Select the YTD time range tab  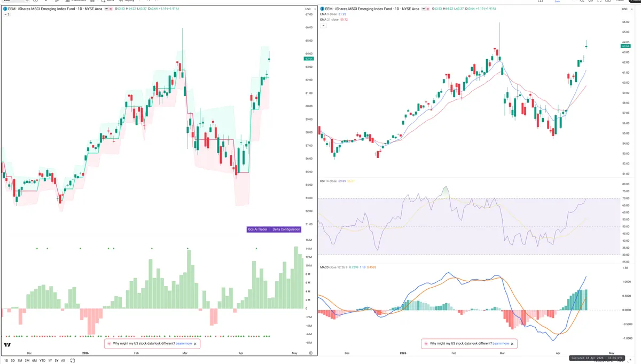click(x=42, y=361)
